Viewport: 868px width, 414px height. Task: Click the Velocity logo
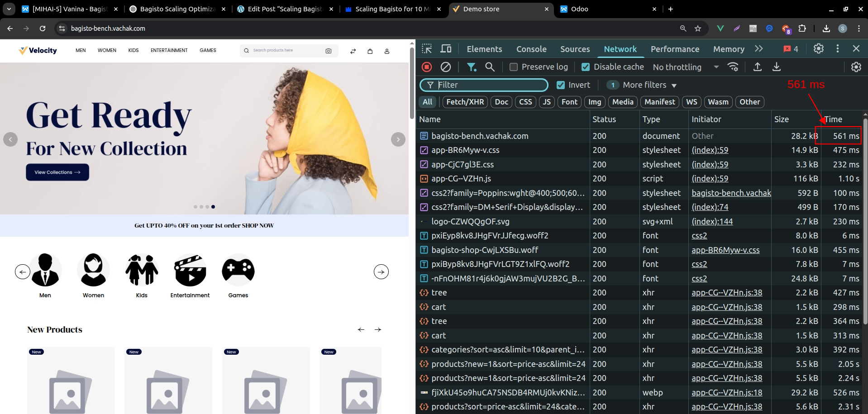tap(38, 51)
